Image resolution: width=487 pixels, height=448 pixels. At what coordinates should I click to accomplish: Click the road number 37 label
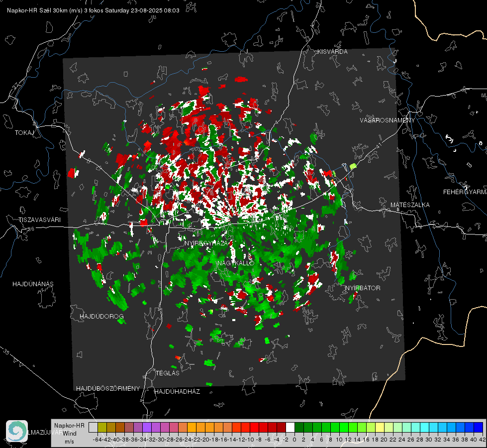pos(16,85)
